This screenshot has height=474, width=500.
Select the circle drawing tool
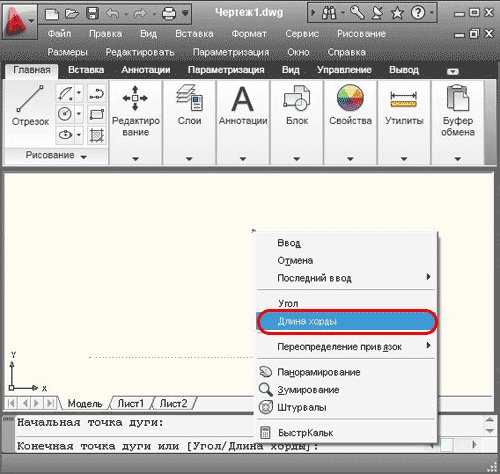tap(65, 114)
